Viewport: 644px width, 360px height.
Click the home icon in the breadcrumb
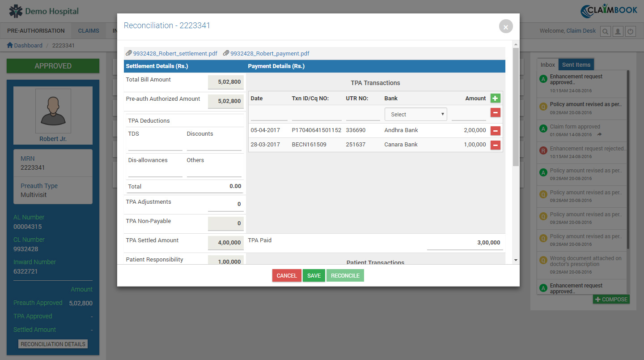10,45
